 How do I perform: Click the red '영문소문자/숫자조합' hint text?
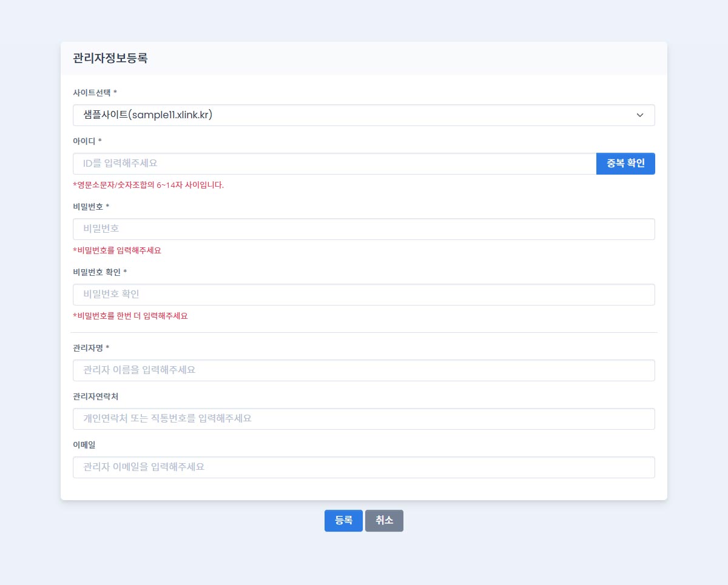(149, 185)
